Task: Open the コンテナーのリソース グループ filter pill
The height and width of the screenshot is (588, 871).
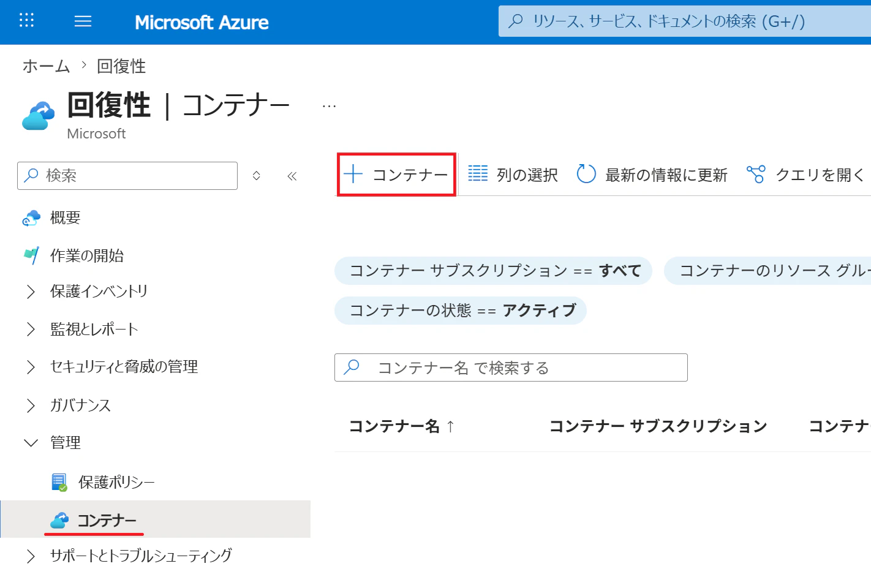Action: (767, 271)
